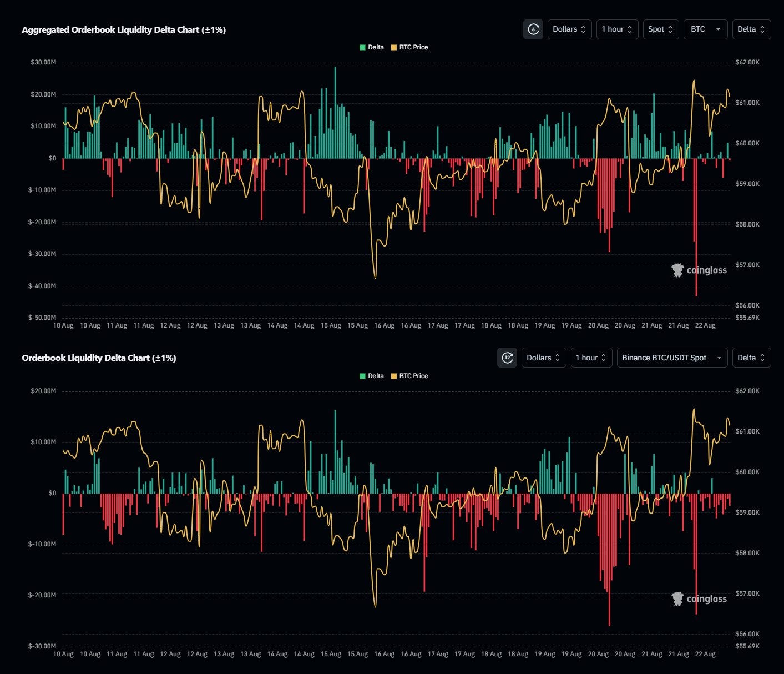The height and width of the screenshot is (674, 784).
Task: Click the deepest red delta bar in the Binance chart
Action: pyautogui.click(x=609, y=560)
